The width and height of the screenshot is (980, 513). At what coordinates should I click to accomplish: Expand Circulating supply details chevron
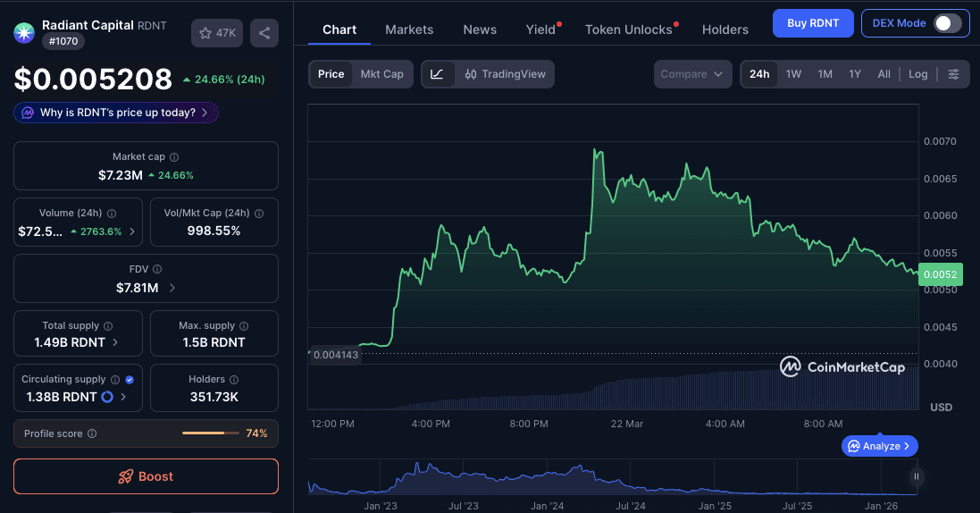coord(123,397)
